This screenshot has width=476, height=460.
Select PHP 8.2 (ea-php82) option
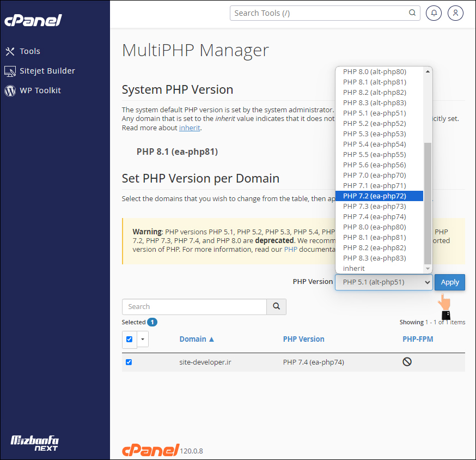[379, 247]
